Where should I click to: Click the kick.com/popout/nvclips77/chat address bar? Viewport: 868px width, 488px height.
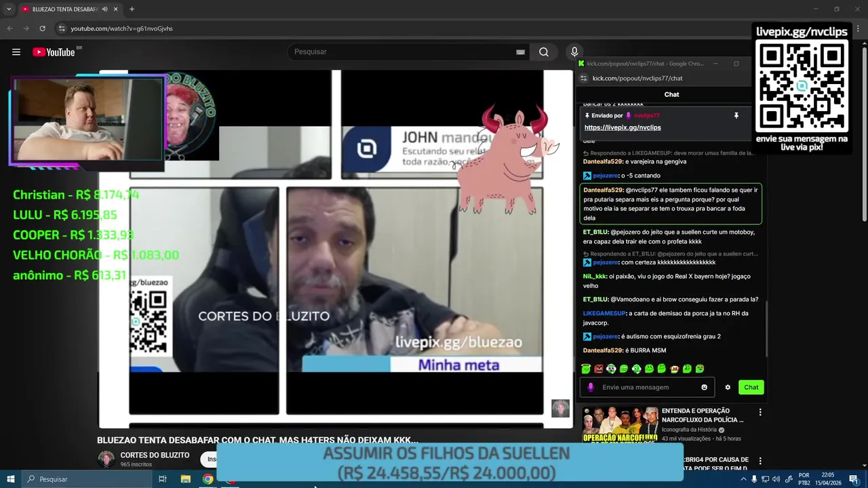tap(637, 79)
